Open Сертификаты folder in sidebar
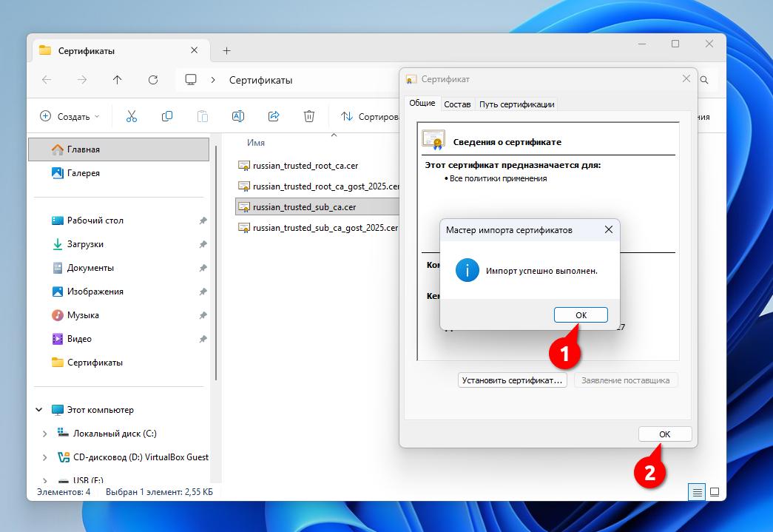Viewport: 773px width, 532px height. (95, 363)
